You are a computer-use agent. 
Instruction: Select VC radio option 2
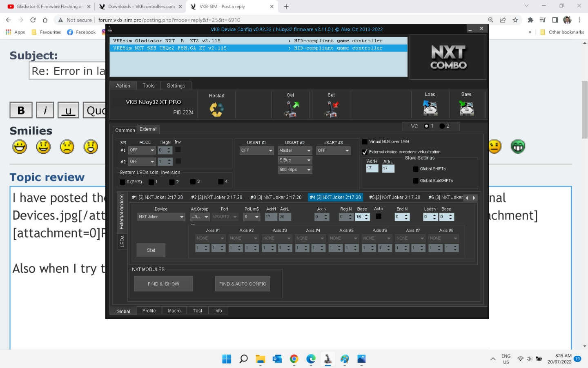[442, 126]
